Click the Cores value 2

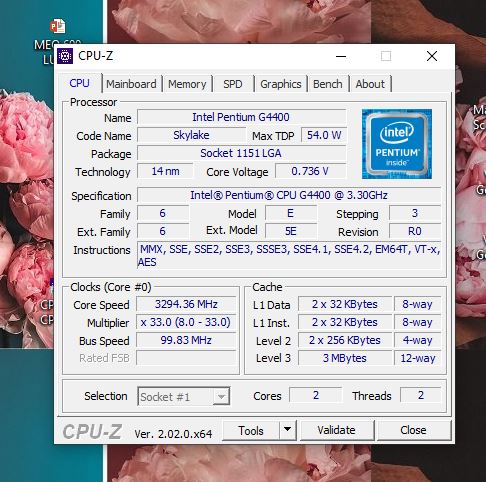click(x=316, y=395)
